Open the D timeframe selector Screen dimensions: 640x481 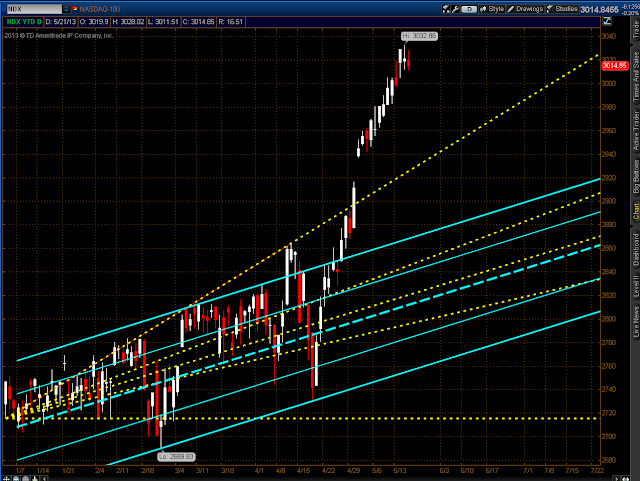[x=469, y=9]
